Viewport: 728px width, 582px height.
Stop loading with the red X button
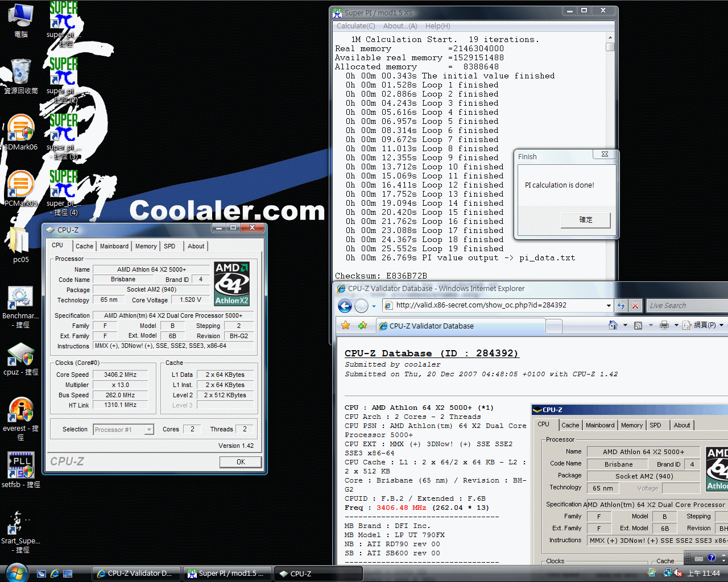click(635, 305)
